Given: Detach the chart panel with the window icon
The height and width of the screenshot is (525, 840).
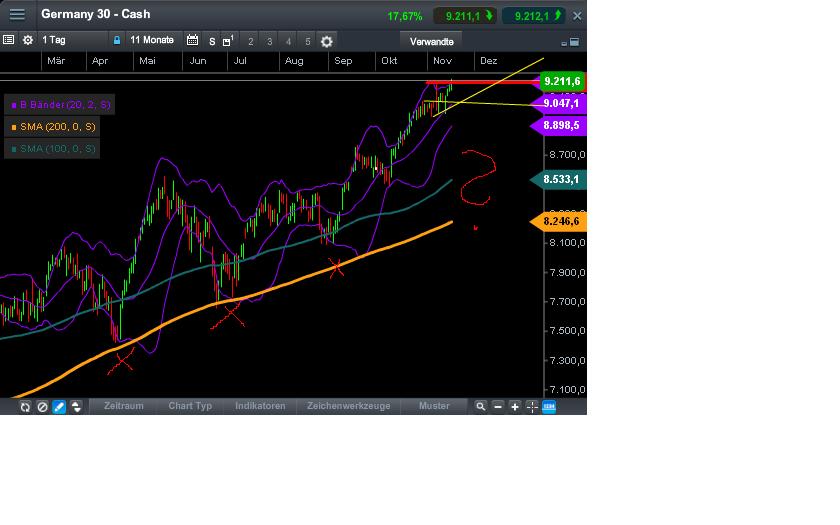Looking at the screenshot, I should coord(574,42).
